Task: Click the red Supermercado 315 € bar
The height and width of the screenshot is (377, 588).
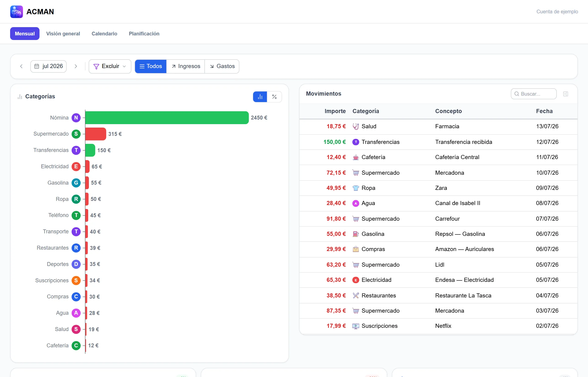Action: 96,134
